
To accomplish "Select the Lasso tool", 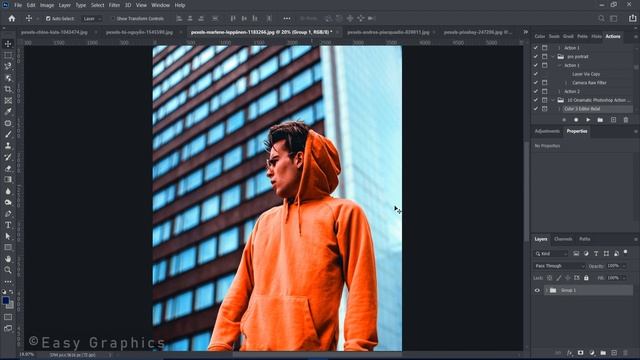I will pos(8,66).
